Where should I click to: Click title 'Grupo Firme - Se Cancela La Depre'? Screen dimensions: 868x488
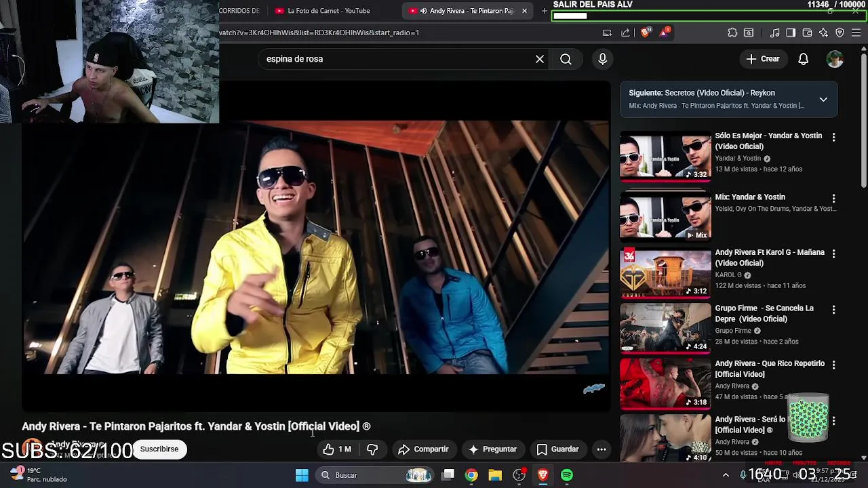tap(764, 313)
